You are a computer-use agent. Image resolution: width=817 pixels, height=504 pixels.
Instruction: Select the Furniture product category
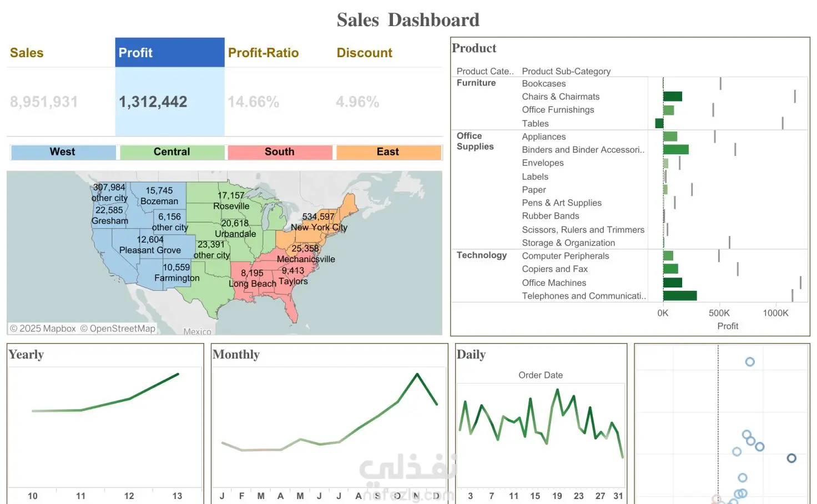coord(476,83)
